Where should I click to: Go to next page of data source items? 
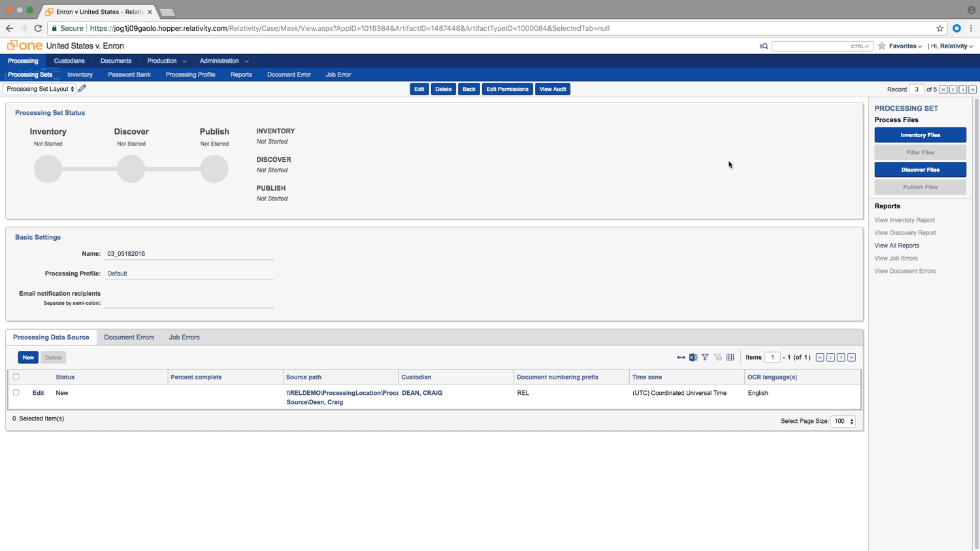click(841, 358)
